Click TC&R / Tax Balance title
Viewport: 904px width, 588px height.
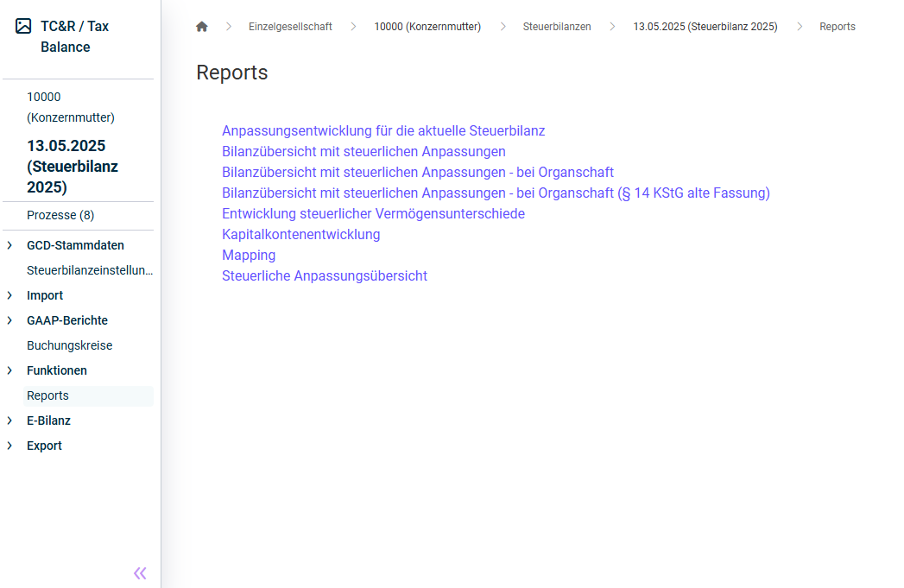click(x=74, y=36)
